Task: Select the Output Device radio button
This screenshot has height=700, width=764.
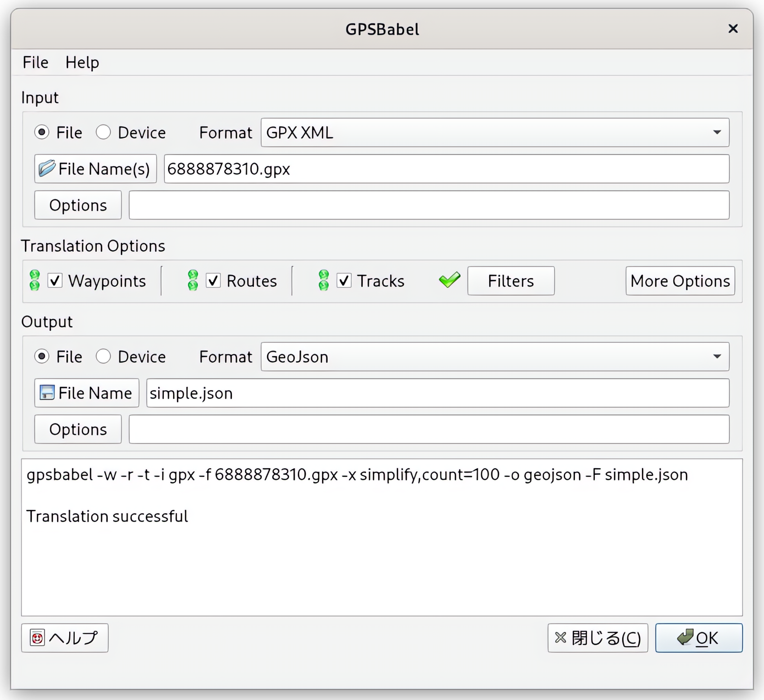Action: point(103,356)
